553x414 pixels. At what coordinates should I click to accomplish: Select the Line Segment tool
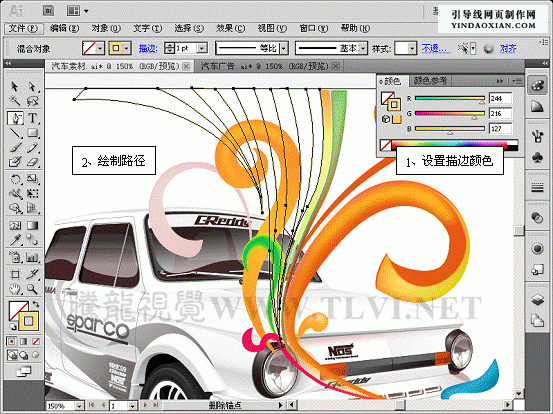(15, 133)
